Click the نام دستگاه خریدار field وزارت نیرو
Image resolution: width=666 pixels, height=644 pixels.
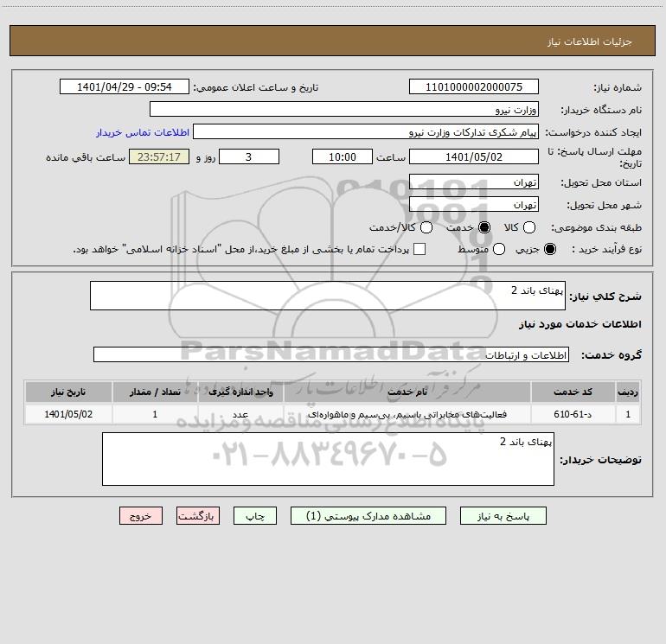pyautogui.click(x=344, y=109)
